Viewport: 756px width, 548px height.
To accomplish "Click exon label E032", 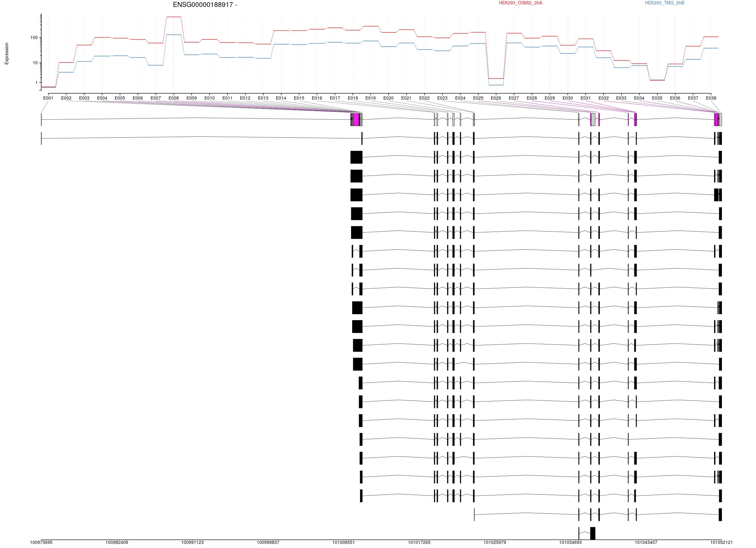I will pos(603,98).
